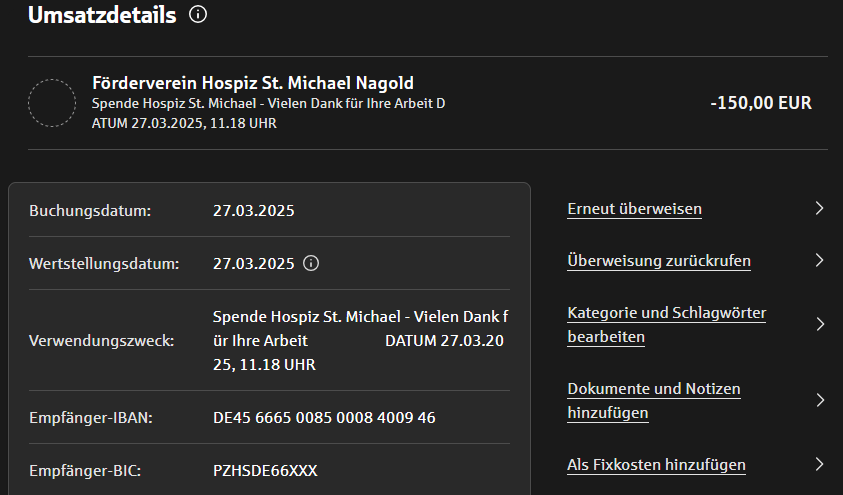Select Überweisung zurückrufen link
843x495 pixels.
[659, 261]
